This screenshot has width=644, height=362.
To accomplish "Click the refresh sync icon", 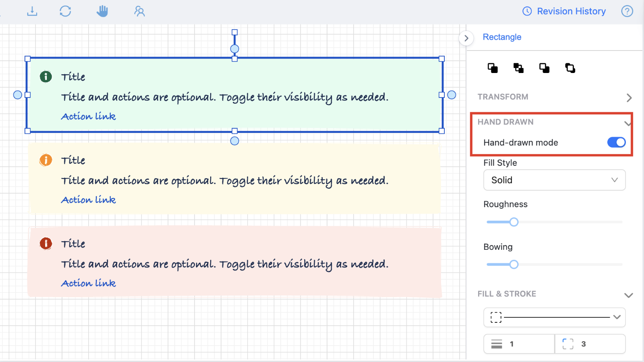I will (x=65, y=11).
